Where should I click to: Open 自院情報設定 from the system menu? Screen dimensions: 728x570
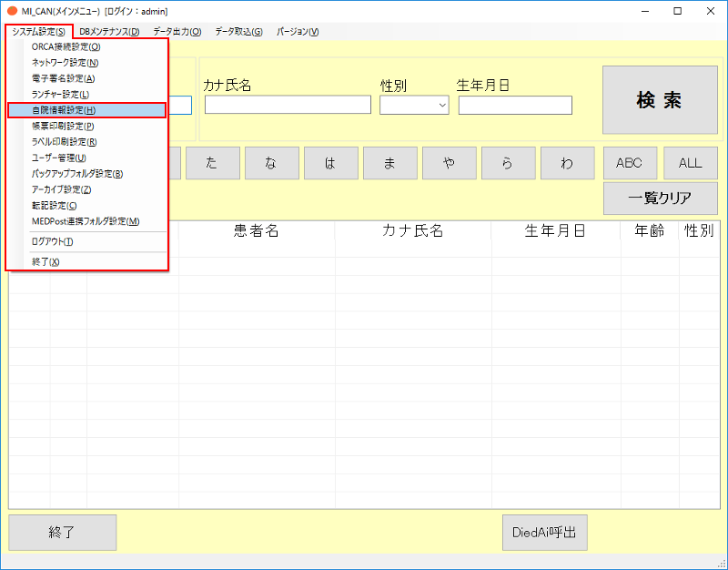tap(64, 110)
